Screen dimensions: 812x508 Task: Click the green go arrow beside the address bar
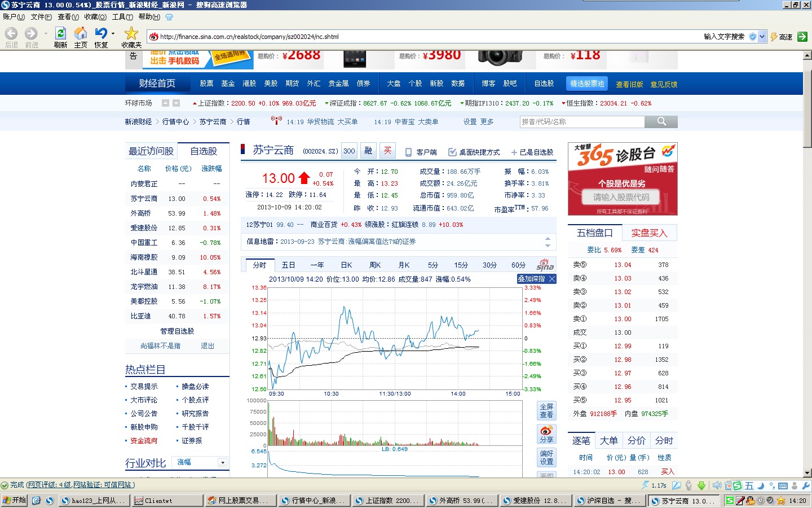pyautogui.click(x=802, y=37)
